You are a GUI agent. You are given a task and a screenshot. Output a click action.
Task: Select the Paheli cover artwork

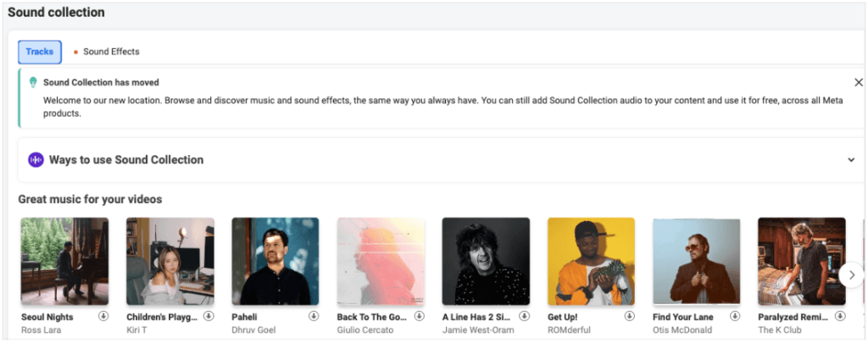[x=275, y=261]
